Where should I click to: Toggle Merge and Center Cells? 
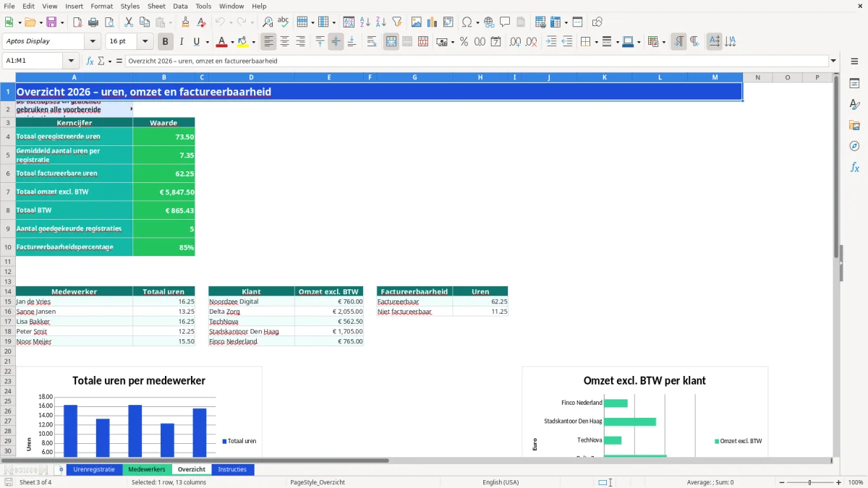point(391,42)
